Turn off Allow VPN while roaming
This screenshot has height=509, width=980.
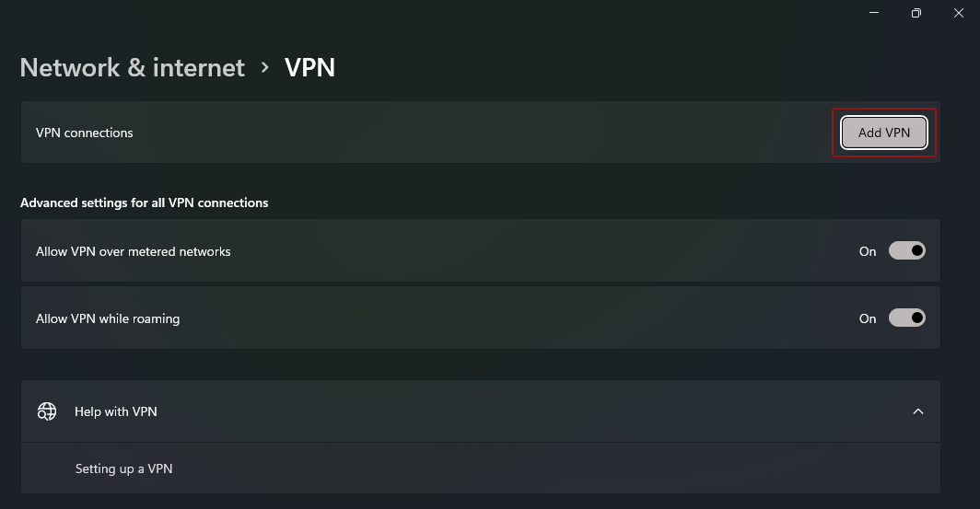[x=906, y=318]
